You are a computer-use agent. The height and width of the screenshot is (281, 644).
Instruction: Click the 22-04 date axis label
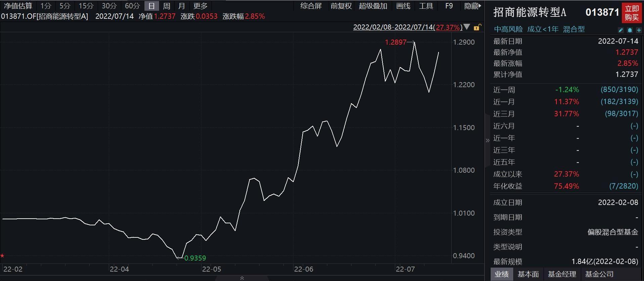119,269
